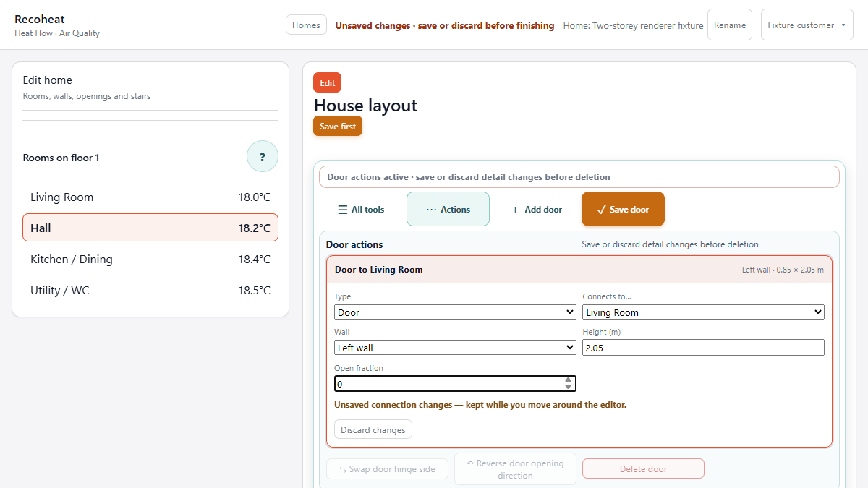Click the 'Unsaved changes' header warning text
868x488 pixels.
click(x=445, y=25)
